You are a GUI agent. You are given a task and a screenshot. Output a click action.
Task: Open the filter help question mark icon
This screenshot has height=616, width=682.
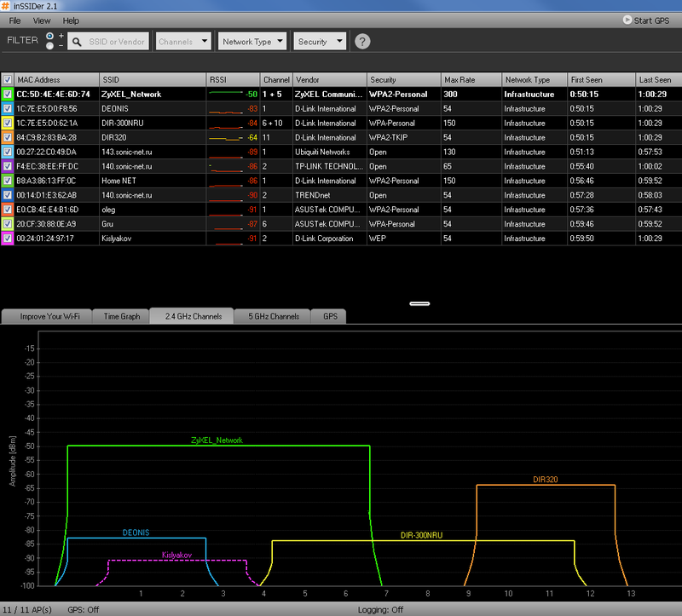pyautogui.click(x=362, y=41)
